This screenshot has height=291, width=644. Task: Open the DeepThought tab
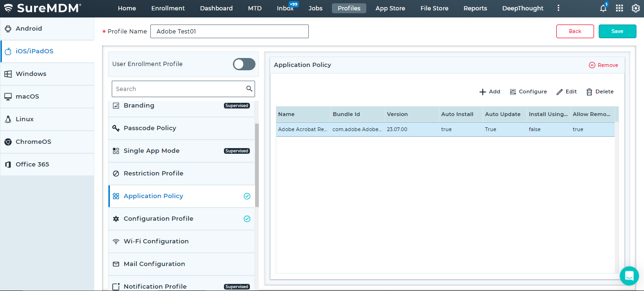(x=522, y=8)
